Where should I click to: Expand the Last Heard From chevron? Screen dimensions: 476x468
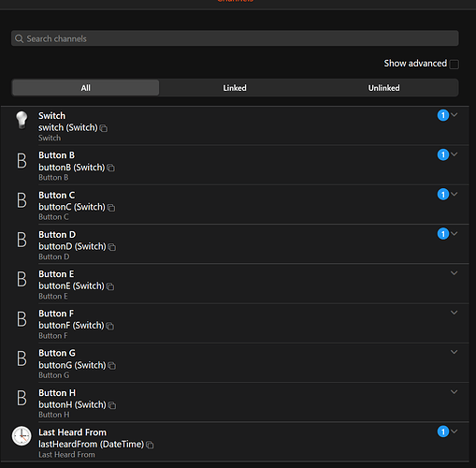[454, 431]
